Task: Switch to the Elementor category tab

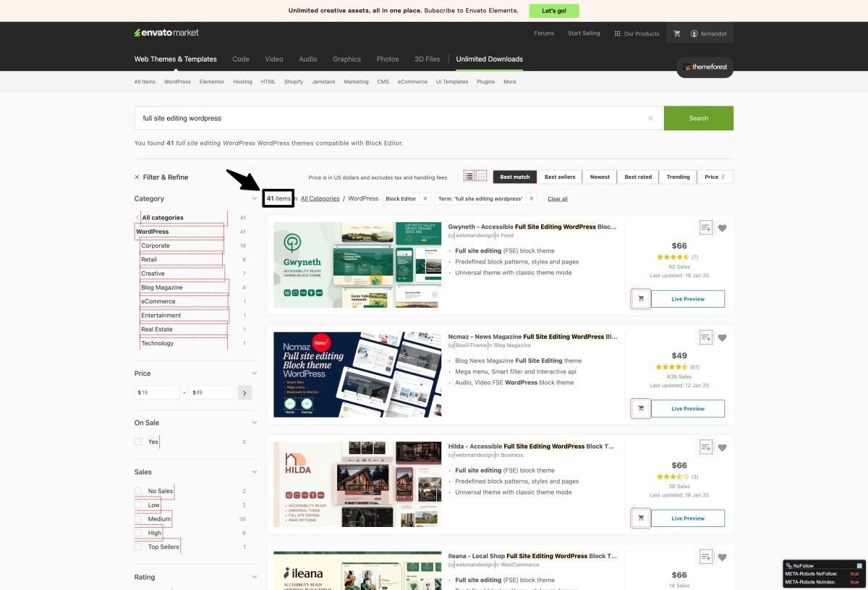Action: (212, 82)
